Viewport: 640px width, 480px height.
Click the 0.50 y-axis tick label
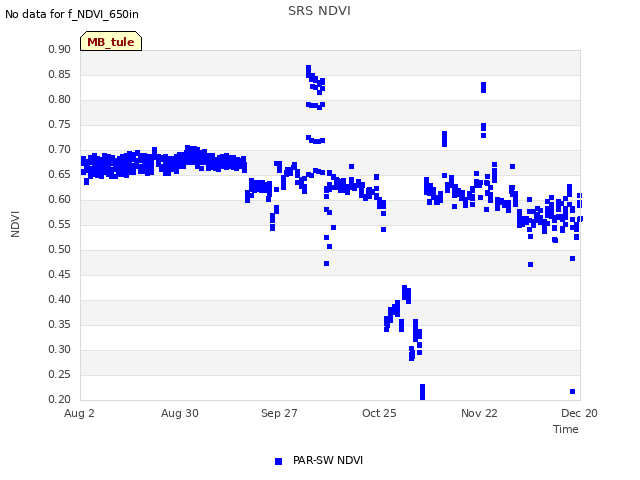[60, 249]
